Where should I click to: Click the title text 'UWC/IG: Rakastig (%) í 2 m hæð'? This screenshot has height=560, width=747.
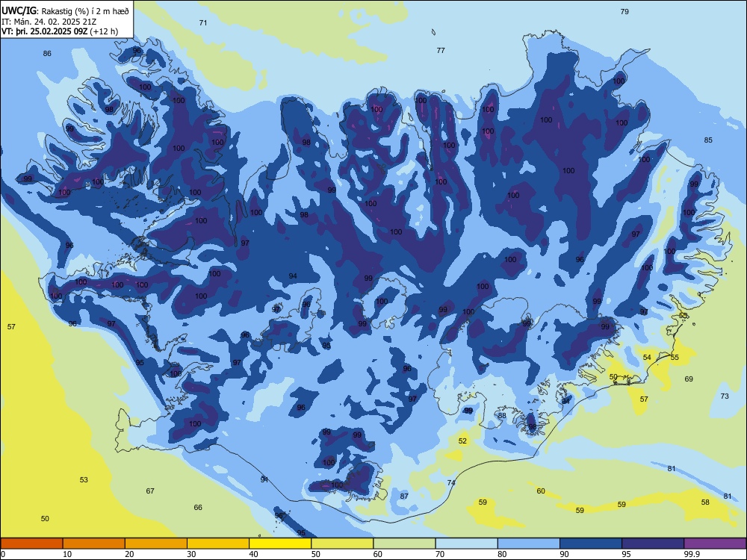pyautogui.click(x=65, y=10)
